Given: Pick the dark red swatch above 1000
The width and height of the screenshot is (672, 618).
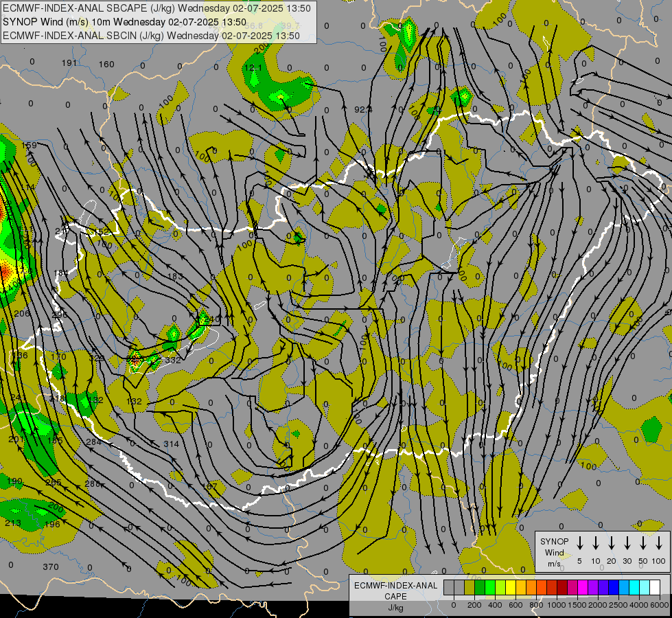Looking at the screenshot, I should 562,587.
